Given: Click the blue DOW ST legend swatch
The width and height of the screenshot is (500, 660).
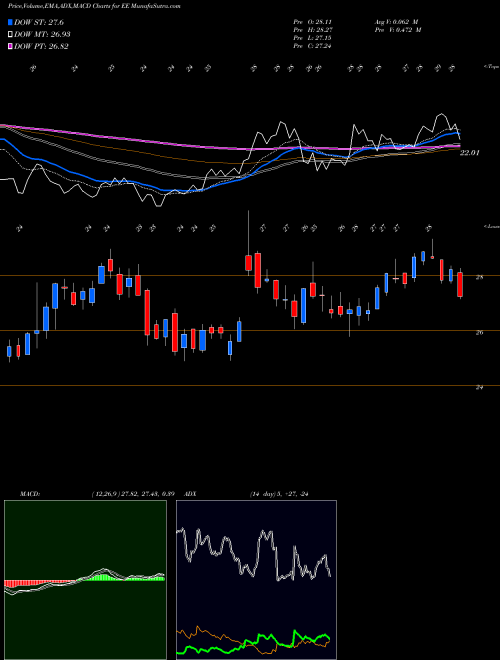Looking at the screenshot, I should pos(11,22).
